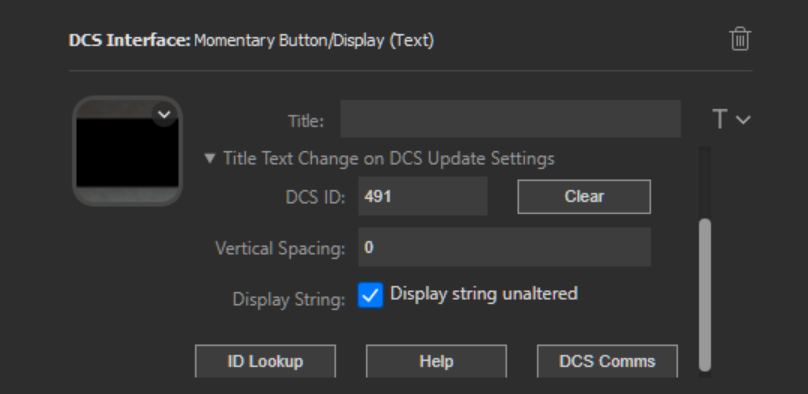Click the Title Text Change on DCS Update heading
Image resolution: width=808 pixels, height=394 pixels.
[389, 159]
